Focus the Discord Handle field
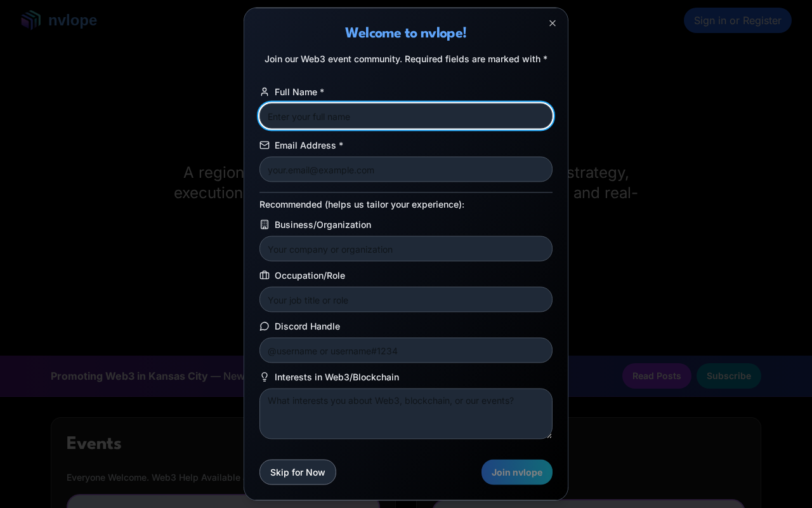The width and height of the screenshot is (812, 508). click(406, 351)
